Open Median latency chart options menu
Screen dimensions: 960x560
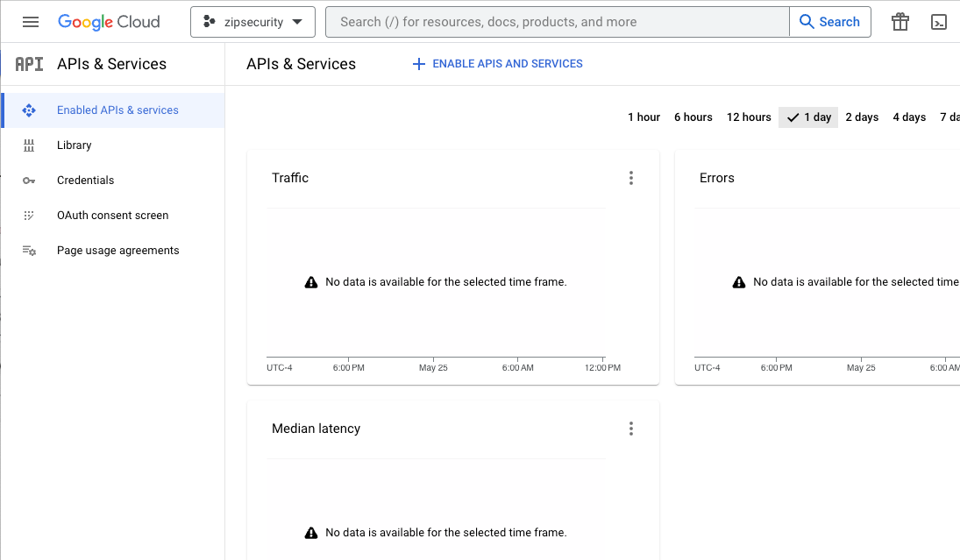pos(630,429)
